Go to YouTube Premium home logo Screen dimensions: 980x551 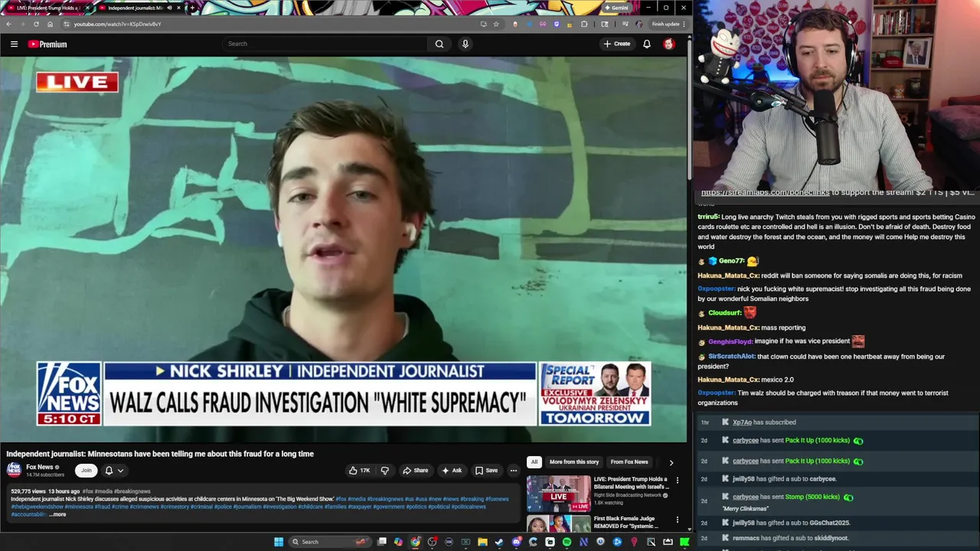click(x=47, y=44)
